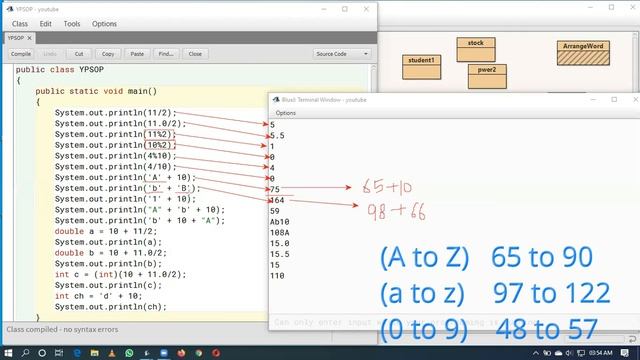The height and width of the screenshot is (360, 640).
Task: Open Windows taskbar search
Action: click(x=25, y=353)
